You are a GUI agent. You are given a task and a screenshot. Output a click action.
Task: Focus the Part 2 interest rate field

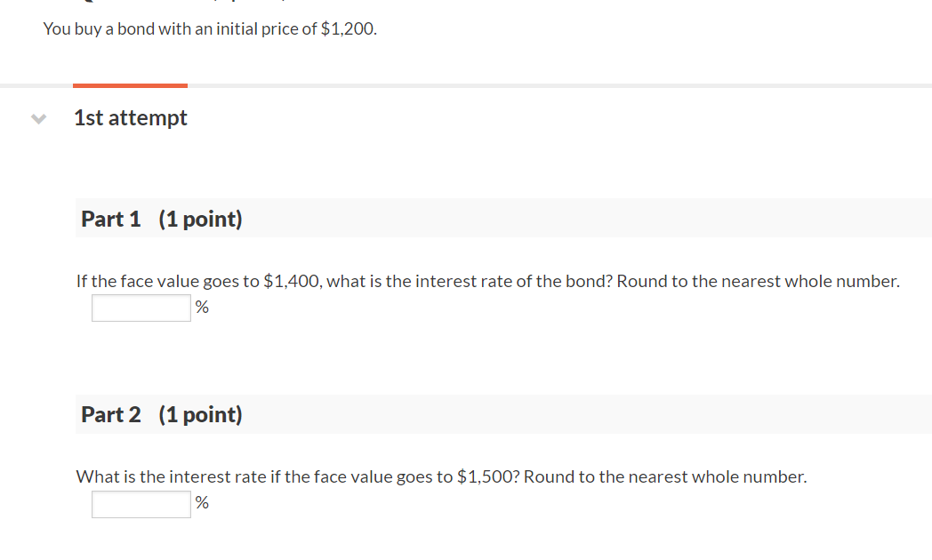point(141,504)
